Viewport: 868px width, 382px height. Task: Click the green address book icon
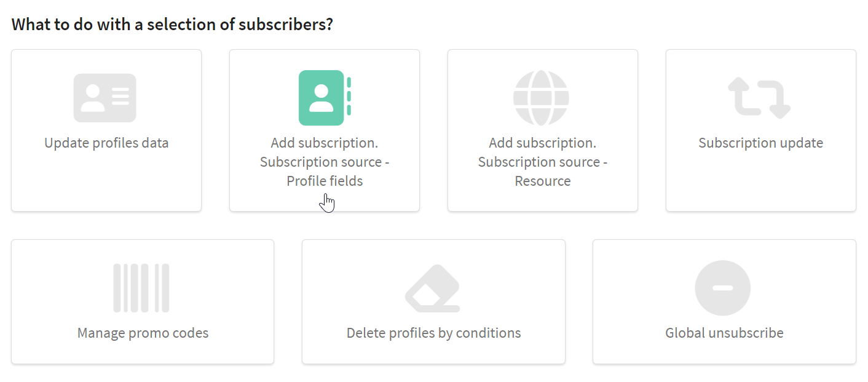tap(325, 98)
